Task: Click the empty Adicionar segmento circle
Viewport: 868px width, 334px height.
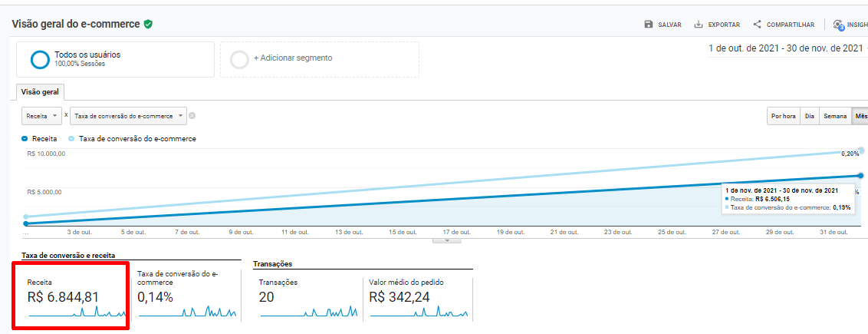Action: (239, 59)
